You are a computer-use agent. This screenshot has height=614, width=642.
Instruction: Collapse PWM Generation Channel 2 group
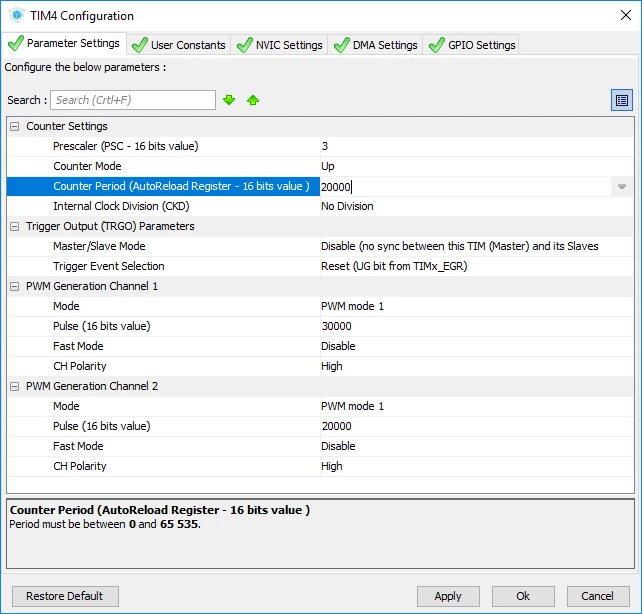click(x=14, y=386)
